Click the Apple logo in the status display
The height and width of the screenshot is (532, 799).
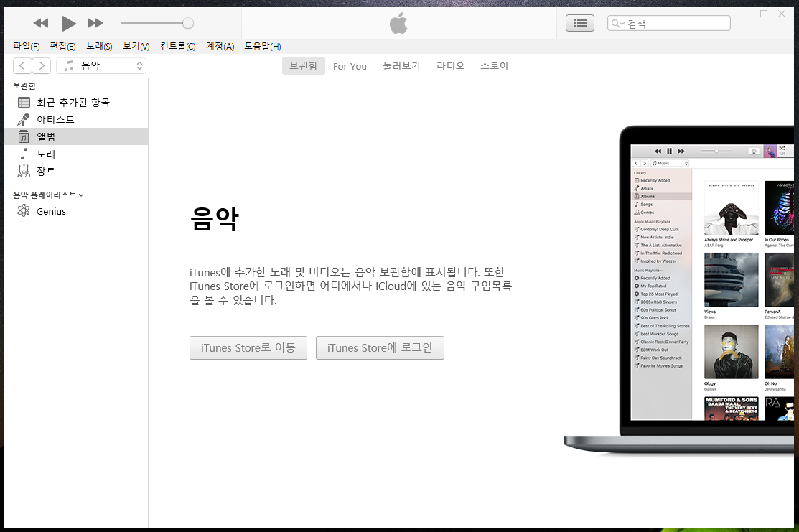pyautogui.click(x=398, y=23)
